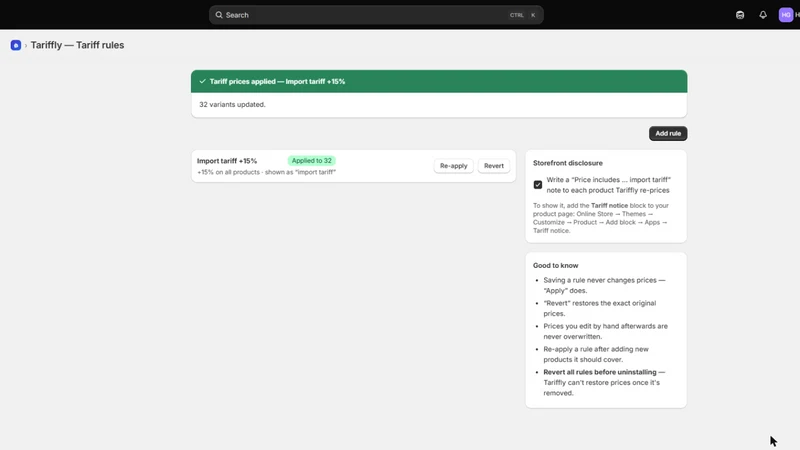The height and width of the screenshot is (450, 800).
Task: Click the checkmark icon in success banner
Action: pyautogui.click(x=203, y=81)
